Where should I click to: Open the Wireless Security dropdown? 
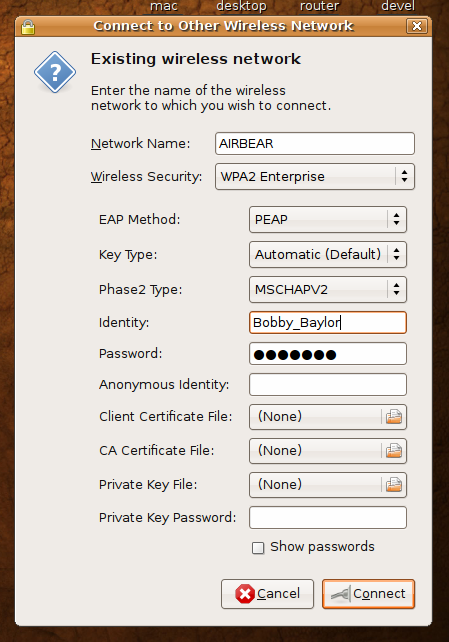315,176
